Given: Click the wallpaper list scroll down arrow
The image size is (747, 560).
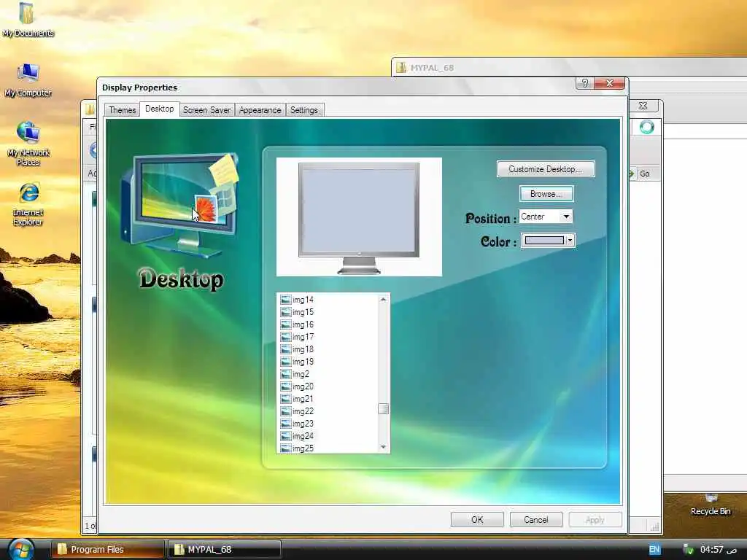Looking at the screenshot, I should 383,447.
